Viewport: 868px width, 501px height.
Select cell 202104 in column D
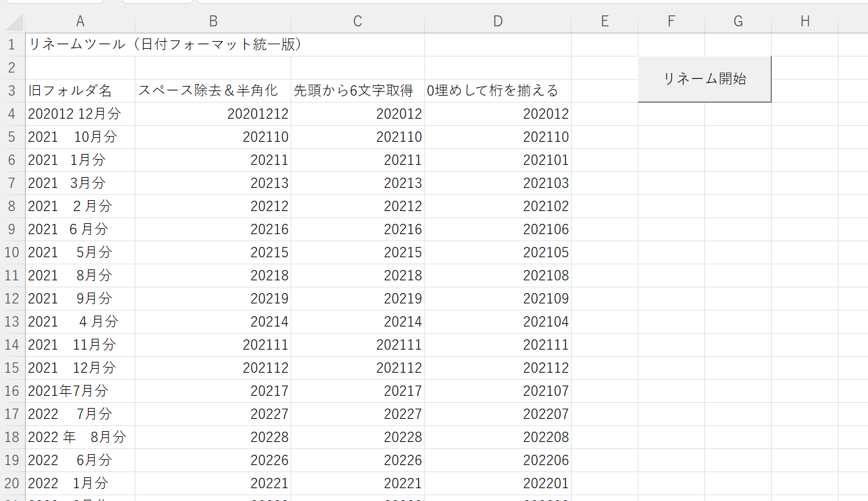pos(498,322)
